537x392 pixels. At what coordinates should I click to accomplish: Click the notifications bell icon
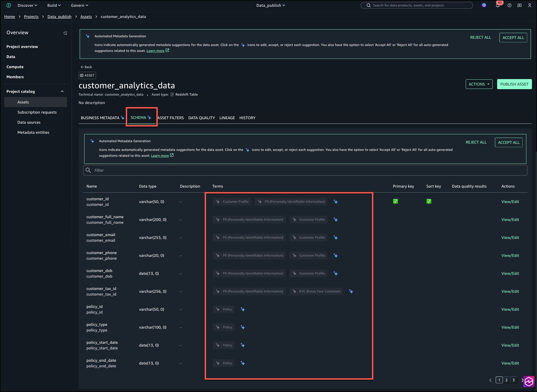497,6
